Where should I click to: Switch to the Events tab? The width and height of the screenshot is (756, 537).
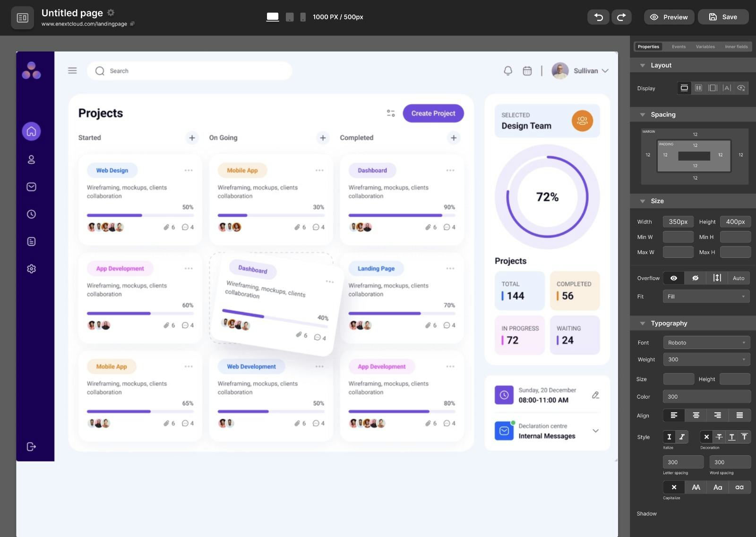click(679, 46)
